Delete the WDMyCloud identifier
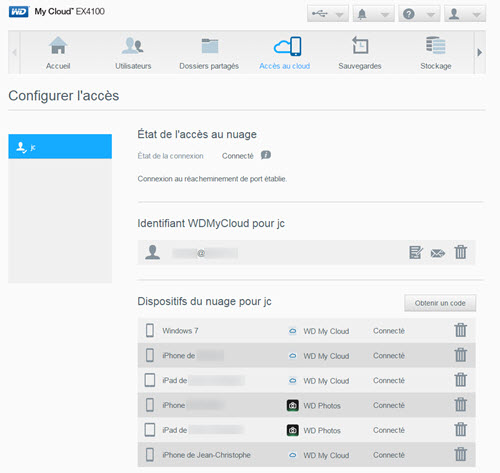 (461, 252)
